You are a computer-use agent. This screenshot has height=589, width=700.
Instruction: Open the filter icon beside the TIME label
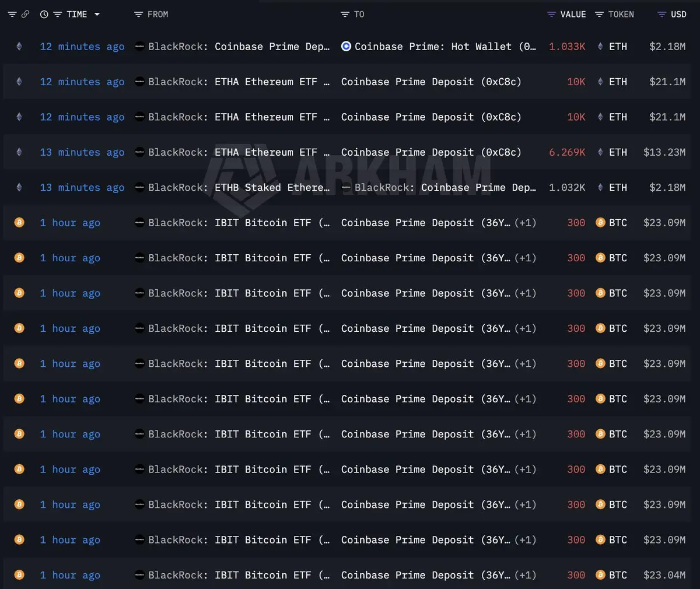(x=58, y=15)
